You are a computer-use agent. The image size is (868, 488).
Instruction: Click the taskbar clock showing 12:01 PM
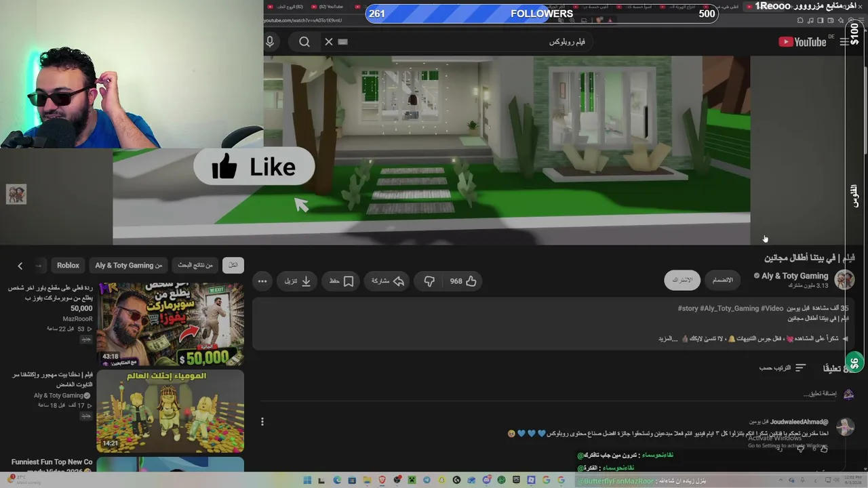852,480
